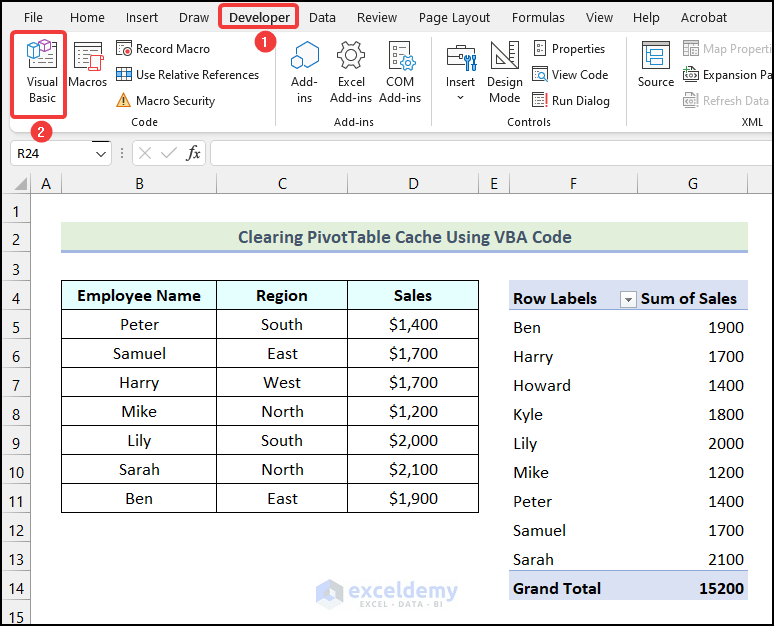774x626 pixels.
Task: Click the Insert Function fx icon
Action: pos(193,154)
